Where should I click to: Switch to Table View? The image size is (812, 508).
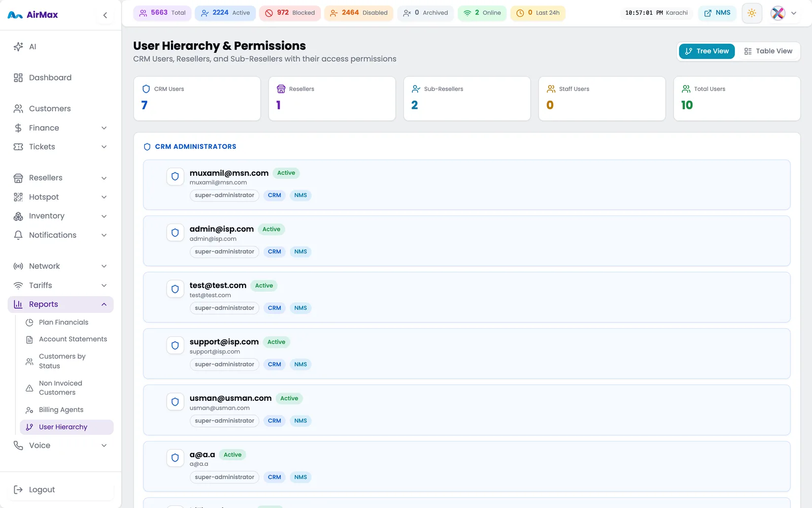point(768,51)
